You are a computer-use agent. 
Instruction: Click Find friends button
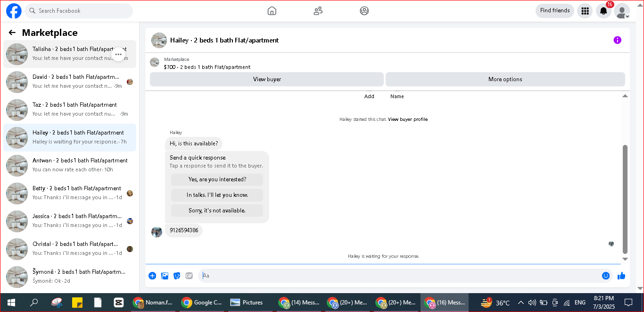point(555,10)
